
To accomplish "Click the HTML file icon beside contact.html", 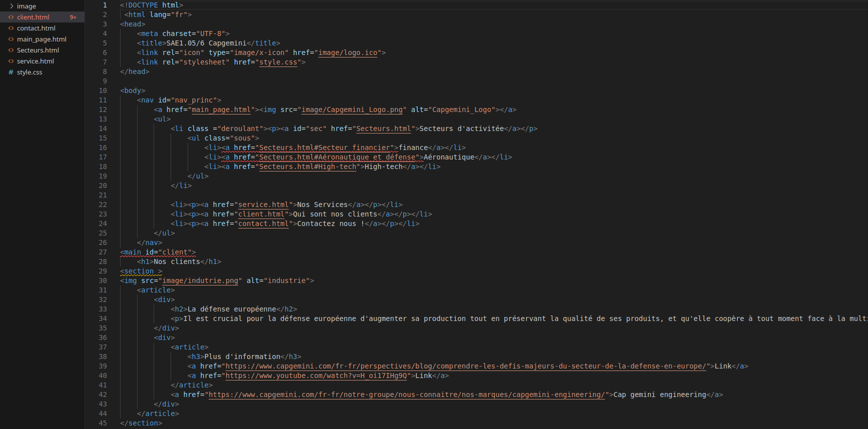I will [11, 28].
